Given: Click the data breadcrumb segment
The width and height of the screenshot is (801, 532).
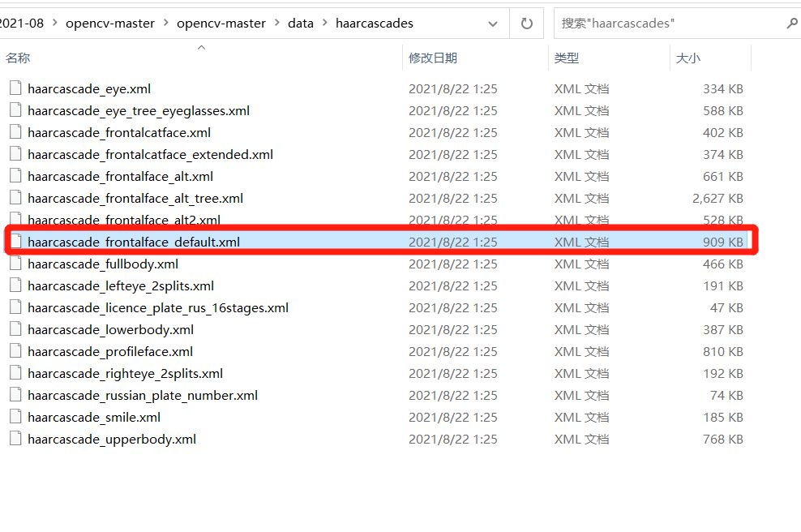Looking at the screenshot, I should coord(300,24).
